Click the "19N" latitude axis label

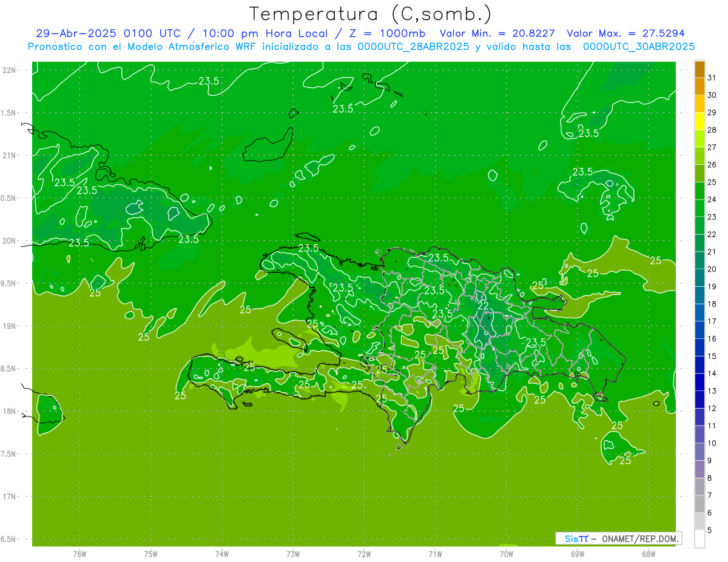(x=10, y=326)
